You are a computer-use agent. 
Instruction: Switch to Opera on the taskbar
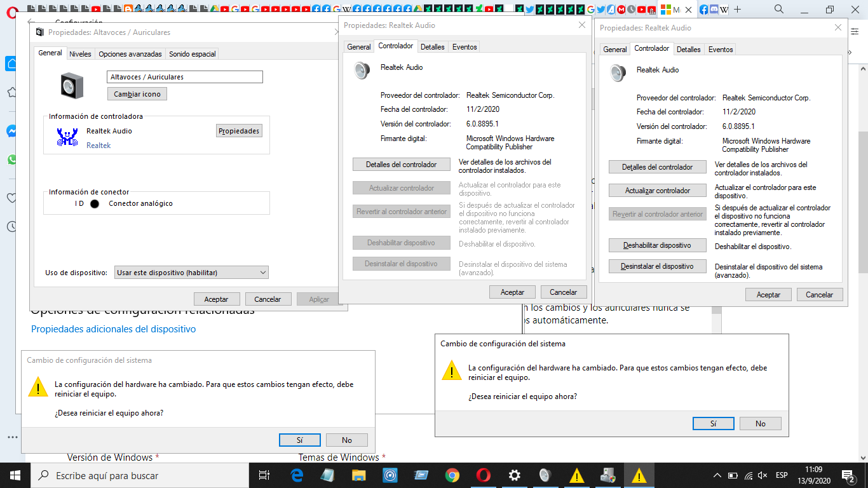484,475
